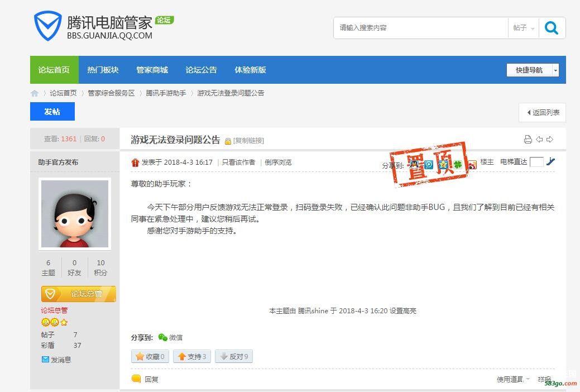Expand the 快捷导航 dropdown arrow
Viewport: 580px width, 392px height.
point(555,70)
